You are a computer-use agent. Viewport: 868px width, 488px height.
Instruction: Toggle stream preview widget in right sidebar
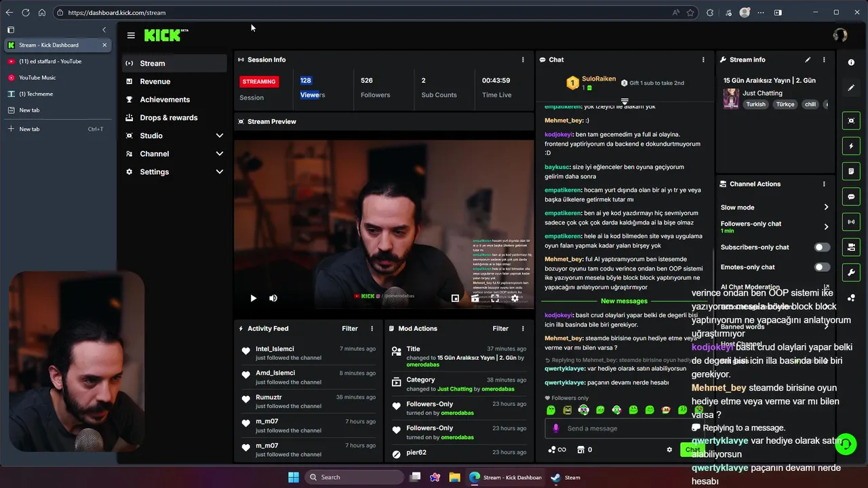851,121
